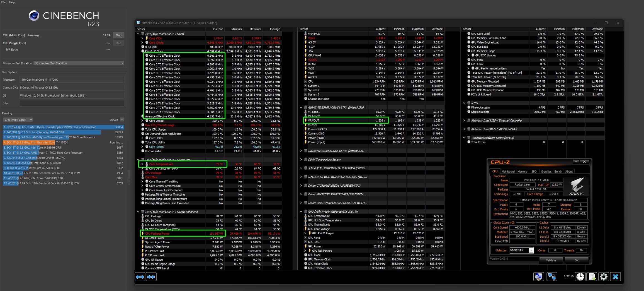Viewport: 644px width, 291px height.
Task: Click GPU Core Load gauge icon
Action: click(x=469, y=33)
